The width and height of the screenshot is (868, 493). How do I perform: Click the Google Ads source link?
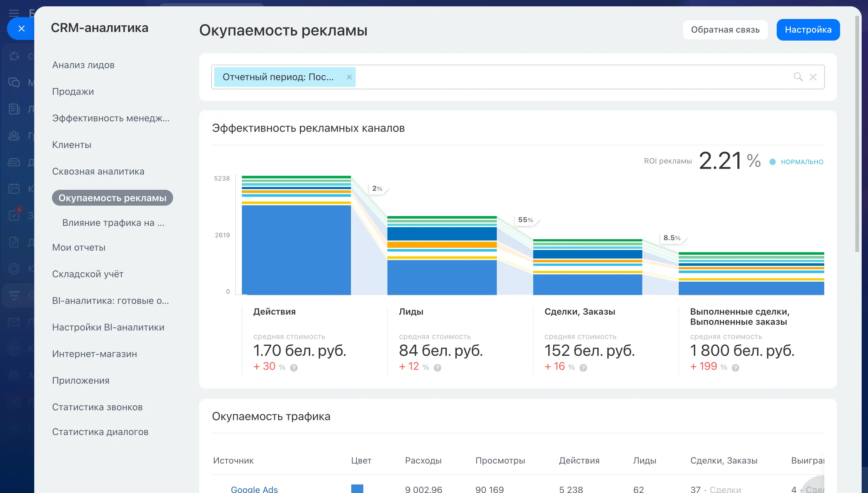(x=254, y=489)
